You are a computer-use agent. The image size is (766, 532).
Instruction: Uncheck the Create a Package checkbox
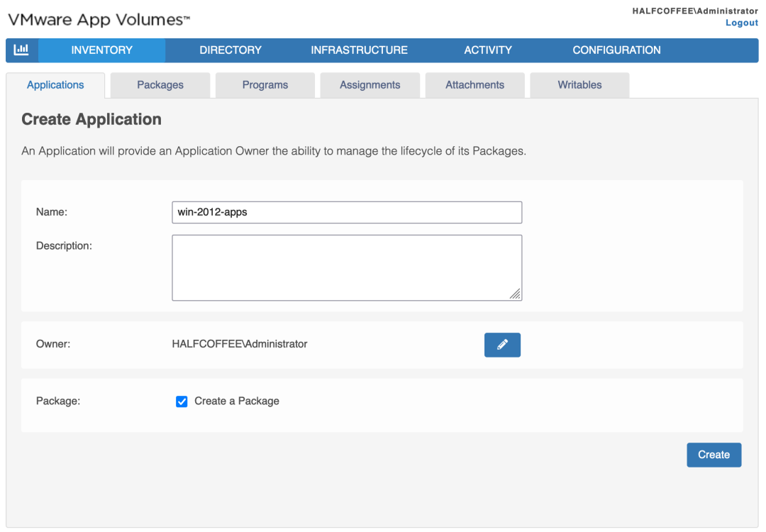(x=182, y=401)
